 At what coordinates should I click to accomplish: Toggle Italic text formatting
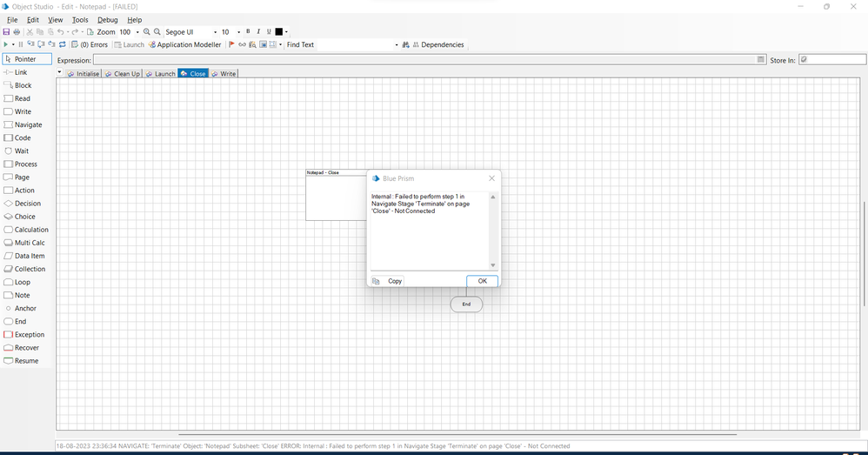pyautogui.click(x=258, y=31)
